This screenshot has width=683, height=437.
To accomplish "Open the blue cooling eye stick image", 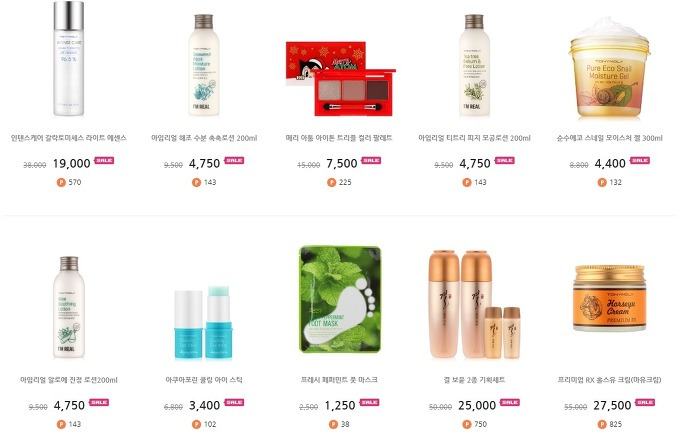I will (204, 323).
